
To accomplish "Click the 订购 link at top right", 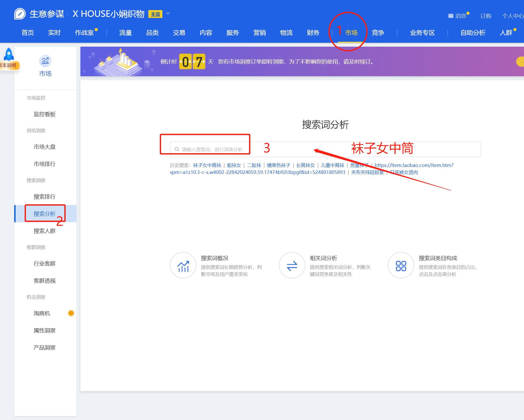I will pyautogui.click(x=485, y=16).
